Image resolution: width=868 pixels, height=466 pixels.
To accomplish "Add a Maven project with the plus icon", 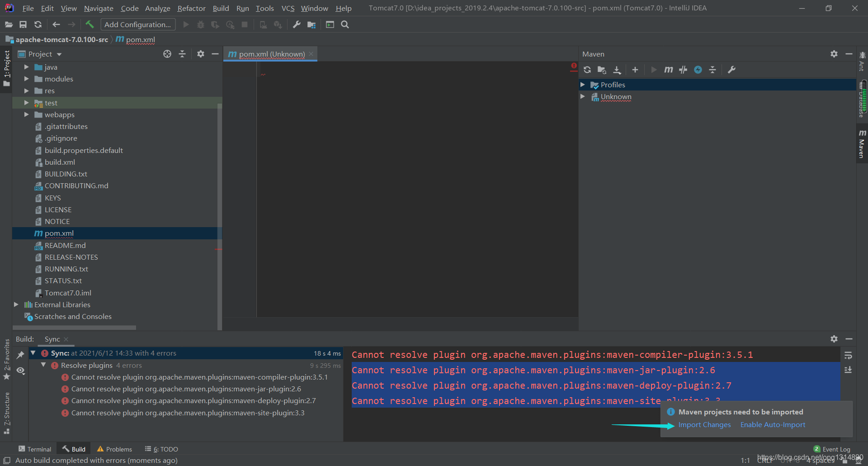I will (x=635, y=70).
